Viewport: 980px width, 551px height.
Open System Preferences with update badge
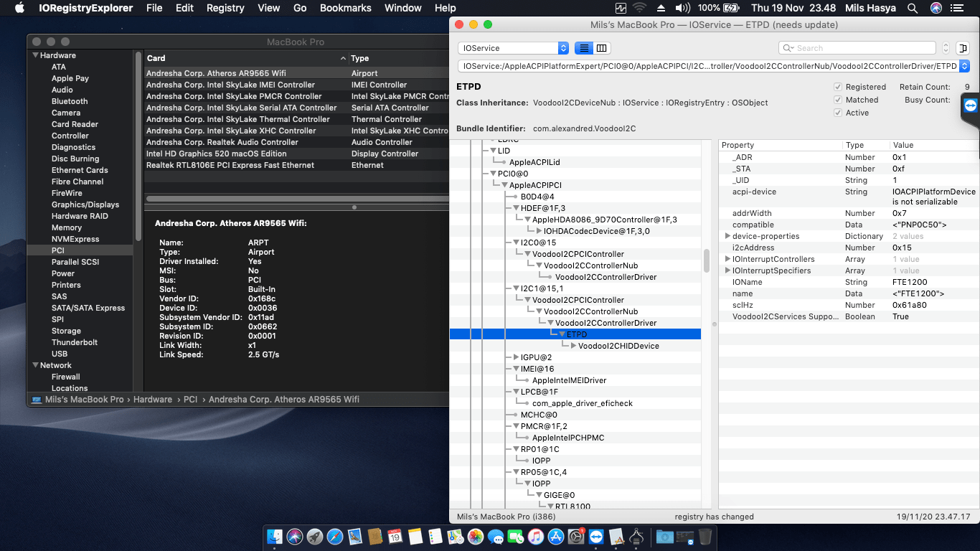tap(576, 536)
